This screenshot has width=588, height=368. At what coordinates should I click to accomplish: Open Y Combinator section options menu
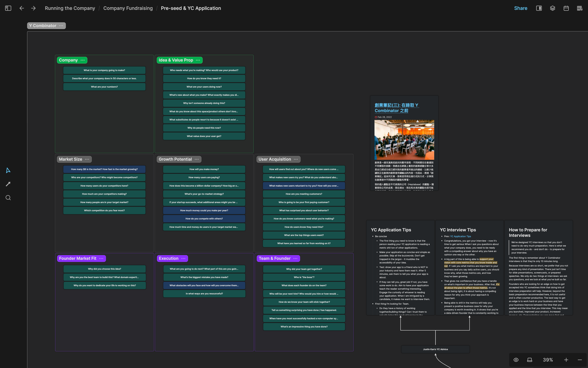click(x=61, y=26)
